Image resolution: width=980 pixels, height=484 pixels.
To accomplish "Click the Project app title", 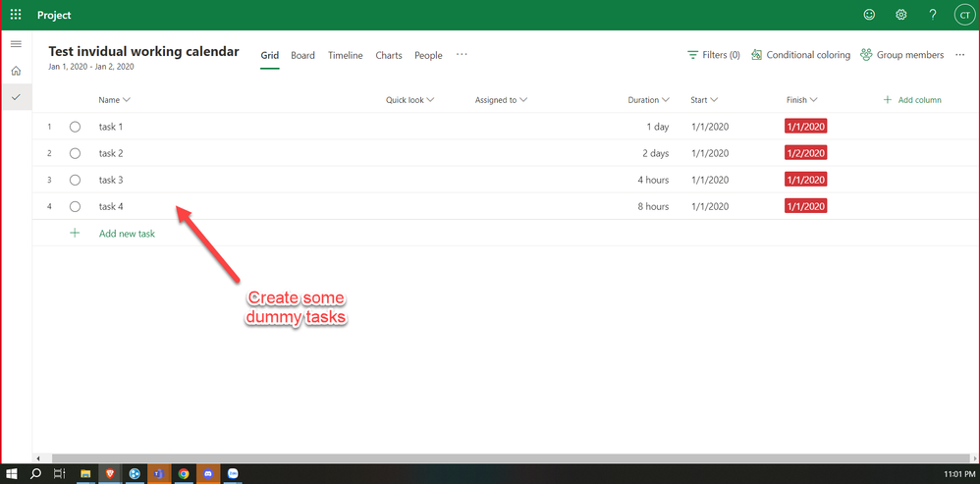I will (54, 15).
